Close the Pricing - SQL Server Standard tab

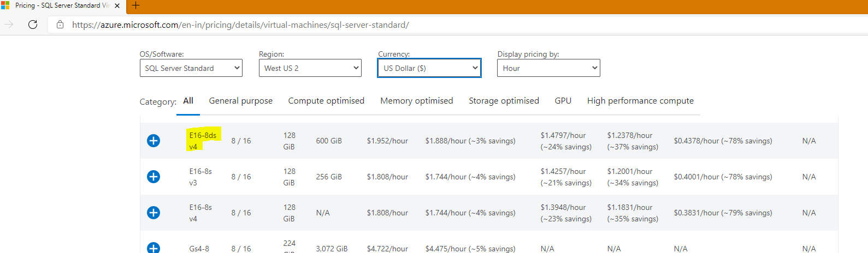tap(117, 5)
